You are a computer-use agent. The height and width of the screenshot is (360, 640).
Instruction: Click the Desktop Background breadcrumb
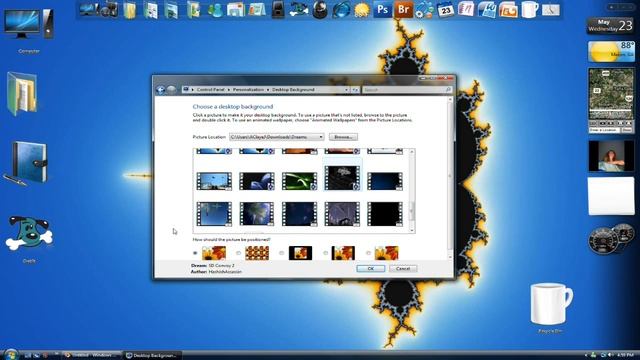(293, 90)
